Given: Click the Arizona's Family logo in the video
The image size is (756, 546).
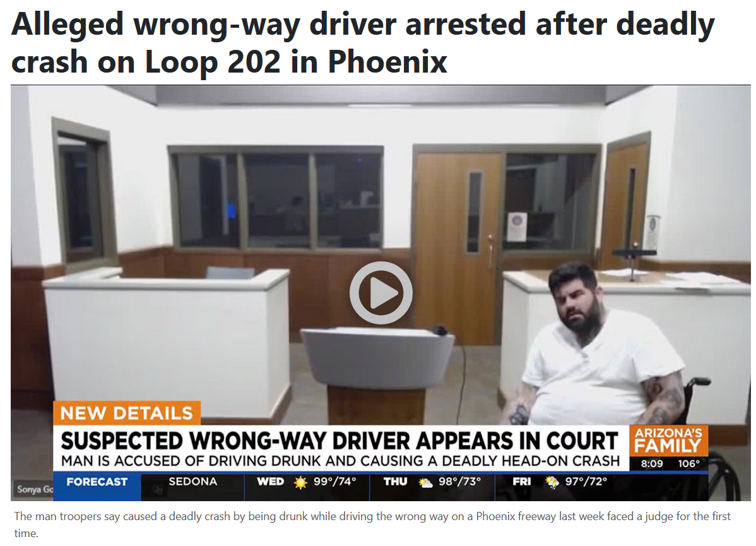Looking at the screenshot, I should pos(668,440).
